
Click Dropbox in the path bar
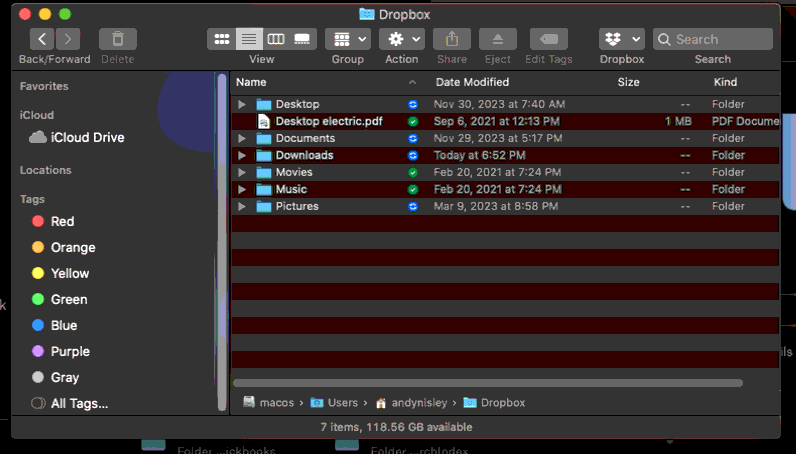coord(494,403)
